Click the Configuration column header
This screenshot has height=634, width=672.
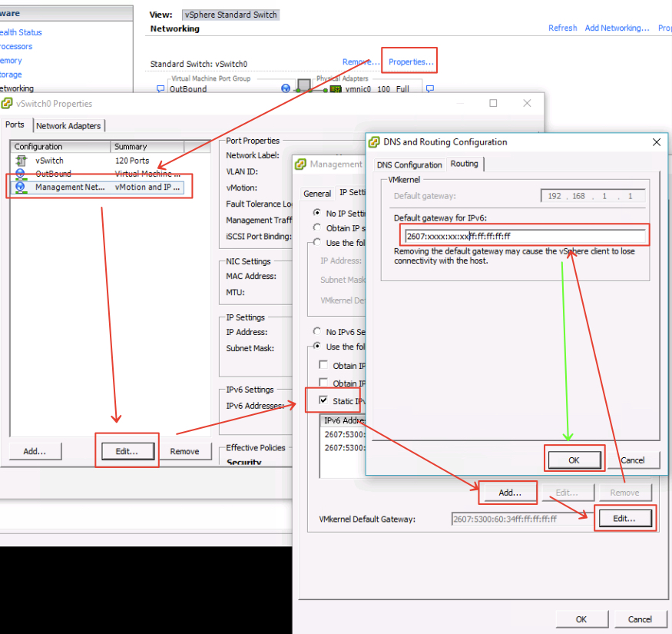(x=61, y=147)
